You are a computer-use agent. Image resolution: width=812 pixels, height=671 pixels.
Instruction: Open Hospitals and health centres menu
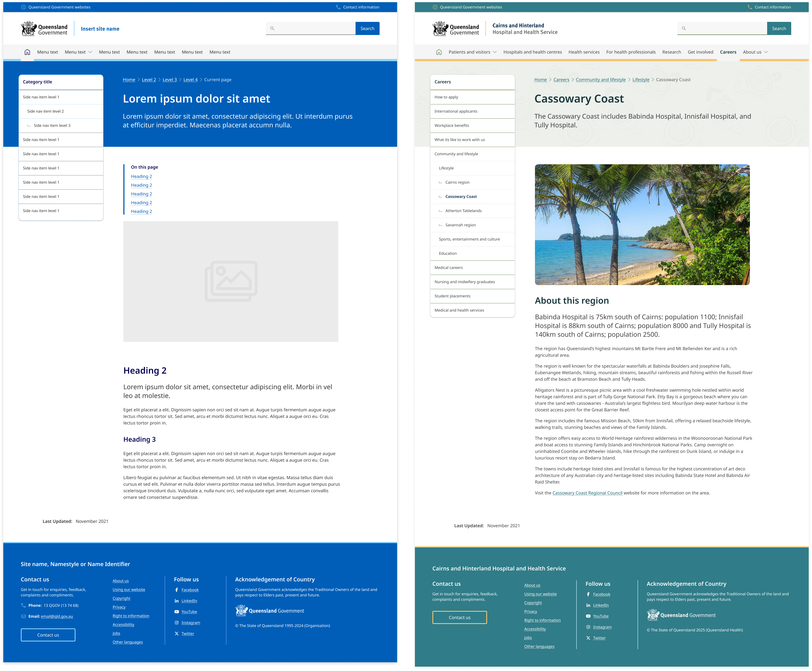tap(532, 52)
